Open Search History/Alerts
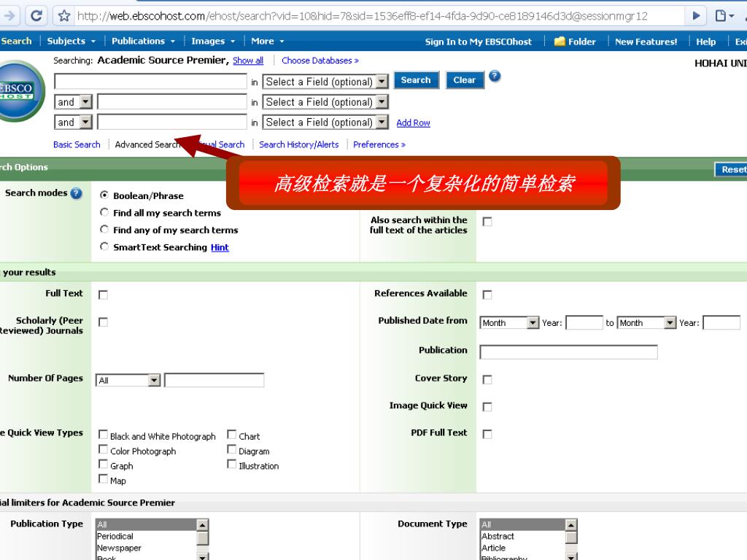Screen dimensions: 747x560 tap(298, 144)
